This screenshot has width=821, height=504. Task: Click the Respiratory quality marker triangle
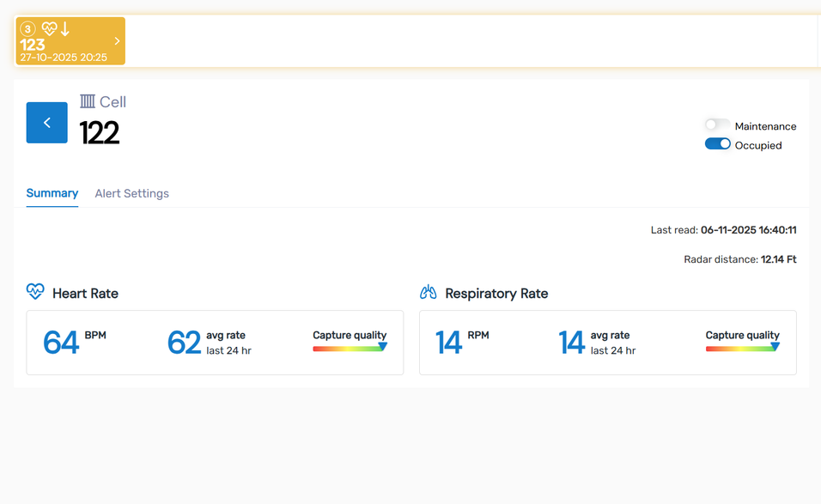pyautogui.click(x=775, y=347)
